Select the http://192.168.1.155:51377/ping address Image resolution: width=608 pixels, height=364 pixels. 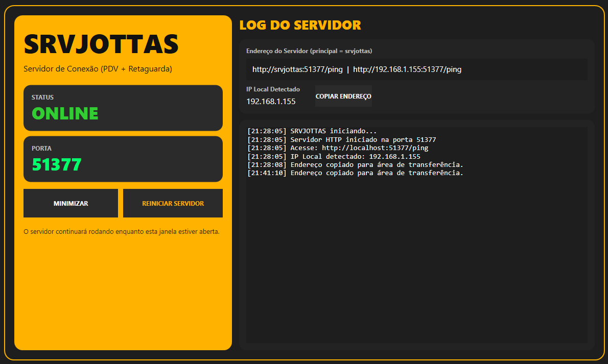tap(407, 69)
